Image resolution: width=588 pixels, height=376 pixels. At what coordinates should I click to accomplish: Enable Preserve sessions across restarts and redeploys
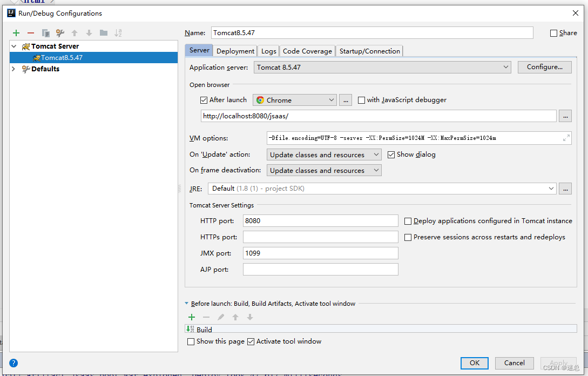tap(408, 238)
